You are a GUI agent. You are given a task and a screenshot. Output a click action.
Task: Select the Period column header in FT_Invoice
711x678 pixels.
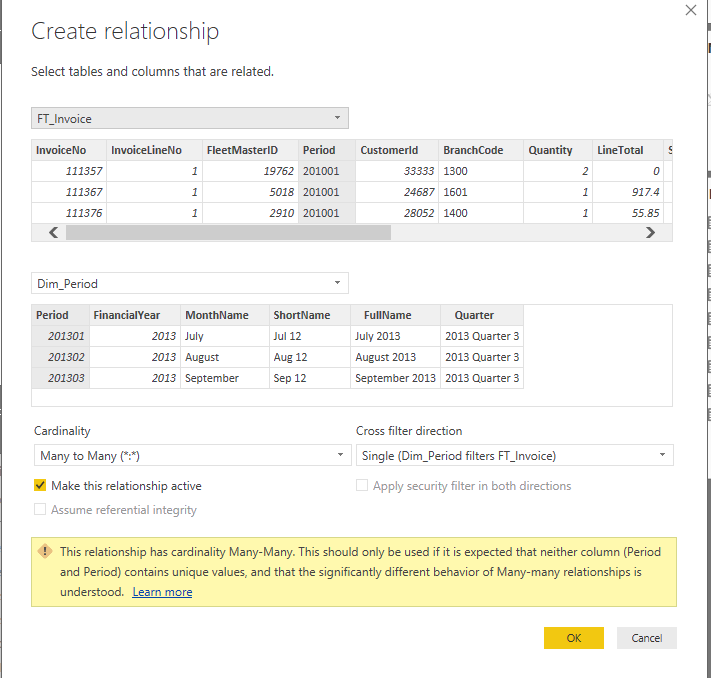click(x=326, y=150)
